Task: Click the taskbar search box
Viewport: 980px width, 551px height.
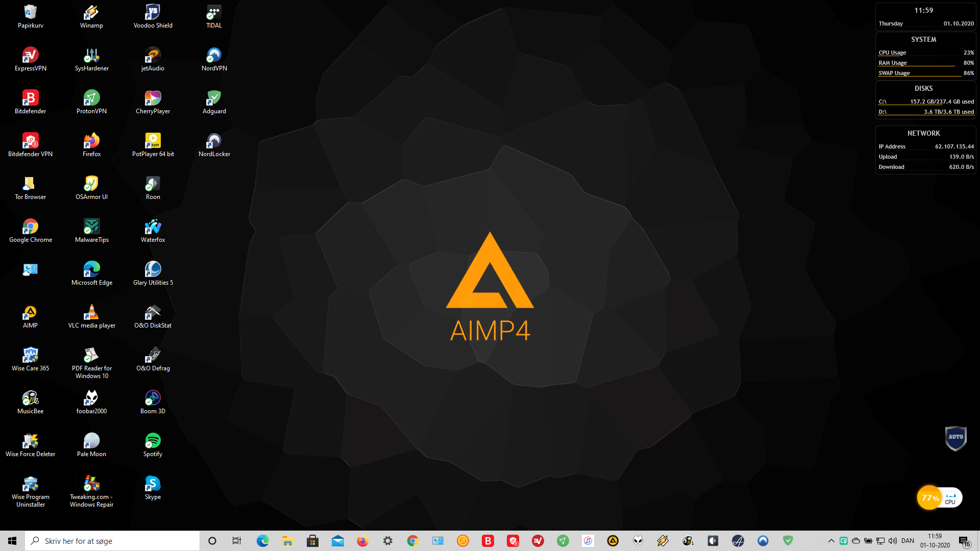Action: tap(112, 541)
